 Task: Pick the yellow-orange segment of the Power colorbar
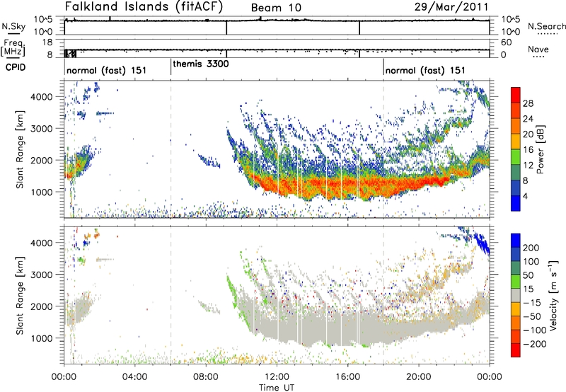pyautogui.click(x=516, y=142)
